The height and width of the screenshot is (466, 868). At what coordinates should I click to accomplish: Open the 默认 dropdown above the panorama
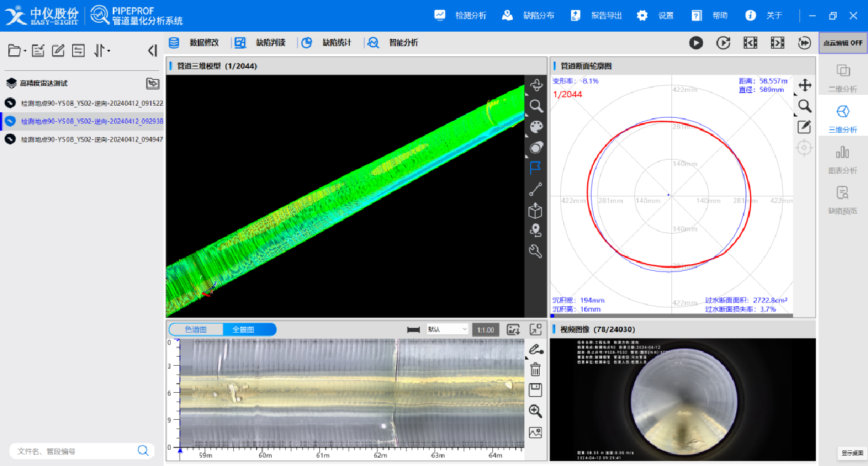[x=447, y=330]
